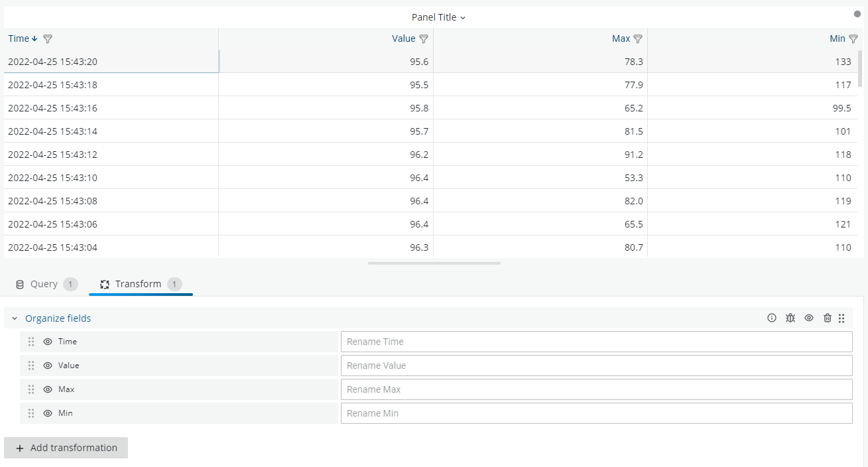868x467 pixels.
Task: Click the horizontal scrollbar under the table
Action: point(434,263)
